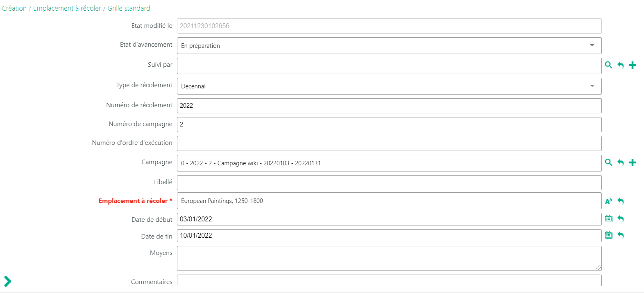This screenshot has width=644, height=293.
Task: Click the search icon next to Suivi par
Action: [x=608, y=65]
